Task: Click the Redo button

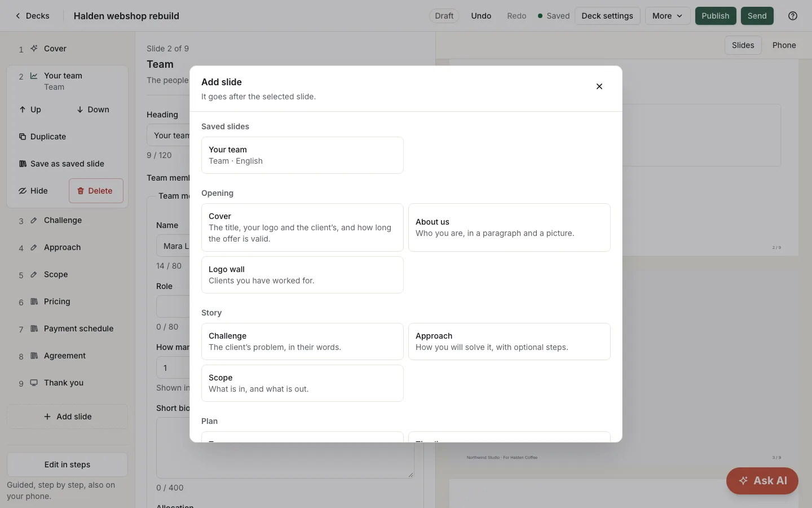Action: click(517, 16)
